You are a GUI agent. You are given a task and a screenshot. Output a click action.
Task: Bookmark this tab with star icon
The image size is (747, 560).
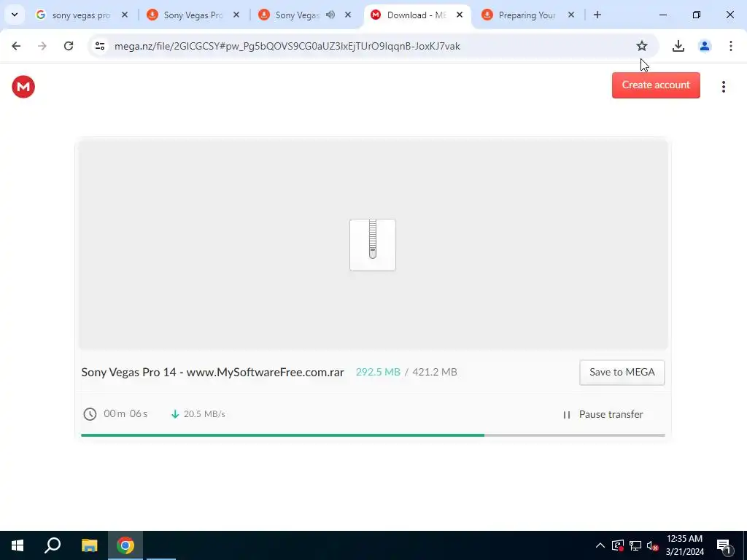click(642, 46)
